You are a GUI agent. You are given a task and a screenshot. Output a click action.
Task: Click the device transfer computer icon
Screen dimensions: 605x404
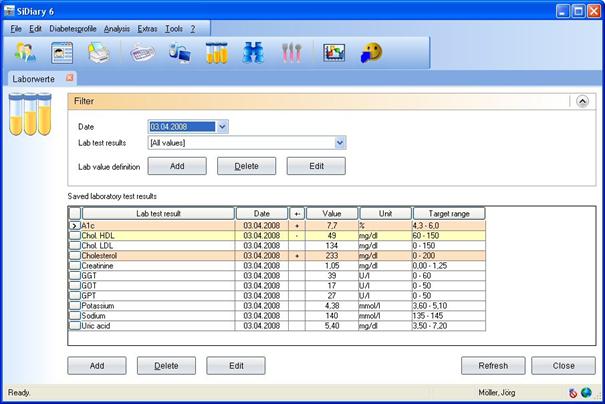180,54
